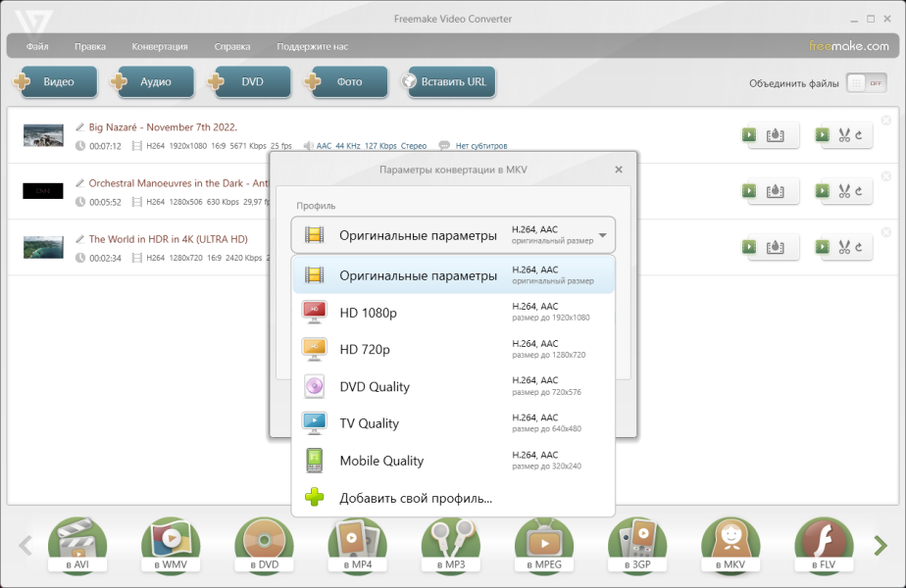Image resolution: width=906 pixels, height=588 pixels.
Task: Visit the freemake.com link
Action: (849, 46)
